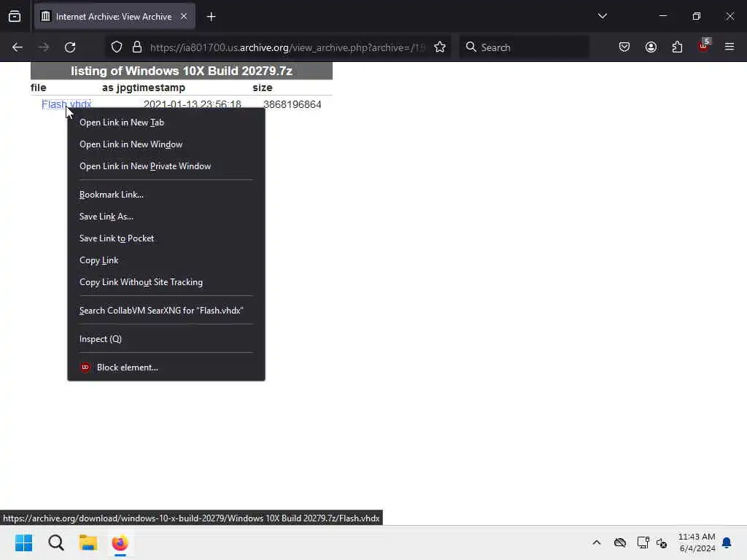Open taskbar Search

56,542
